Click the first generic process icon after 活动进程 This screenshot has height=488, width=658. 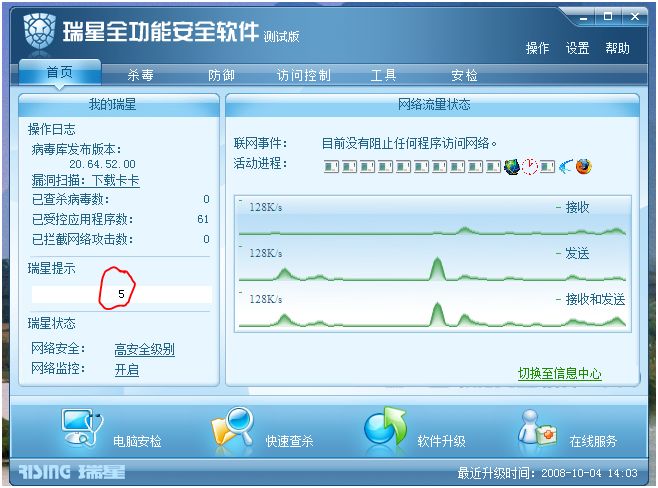(331, 167)
